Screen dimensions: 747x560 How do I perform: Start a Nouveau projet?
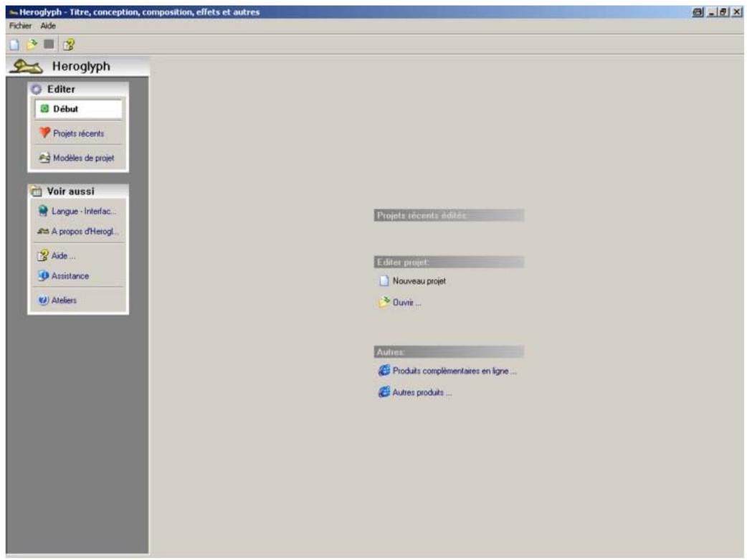(419, 281)
